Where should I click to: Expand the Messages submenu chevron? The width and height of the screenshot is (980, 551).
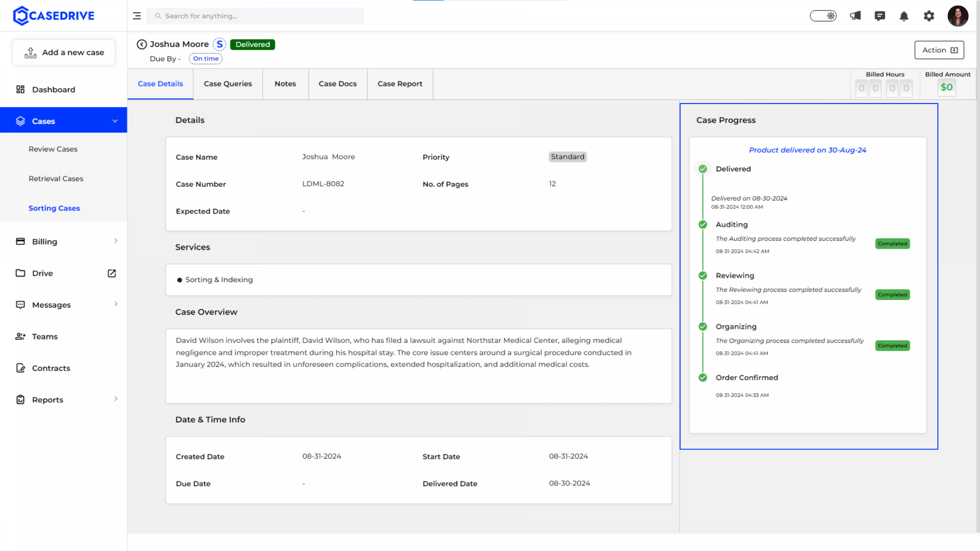[x=116, y=303]
